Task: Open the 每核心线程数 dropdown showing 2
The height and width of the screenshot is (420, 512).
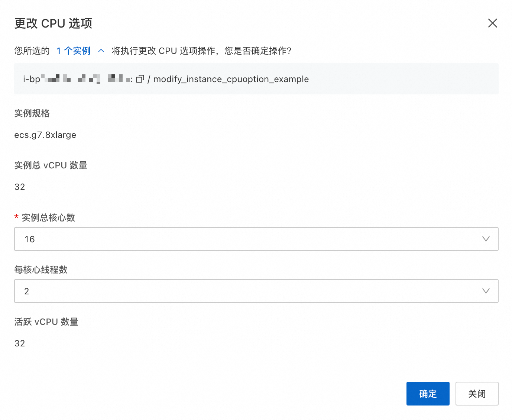Action: click(256, 291)
